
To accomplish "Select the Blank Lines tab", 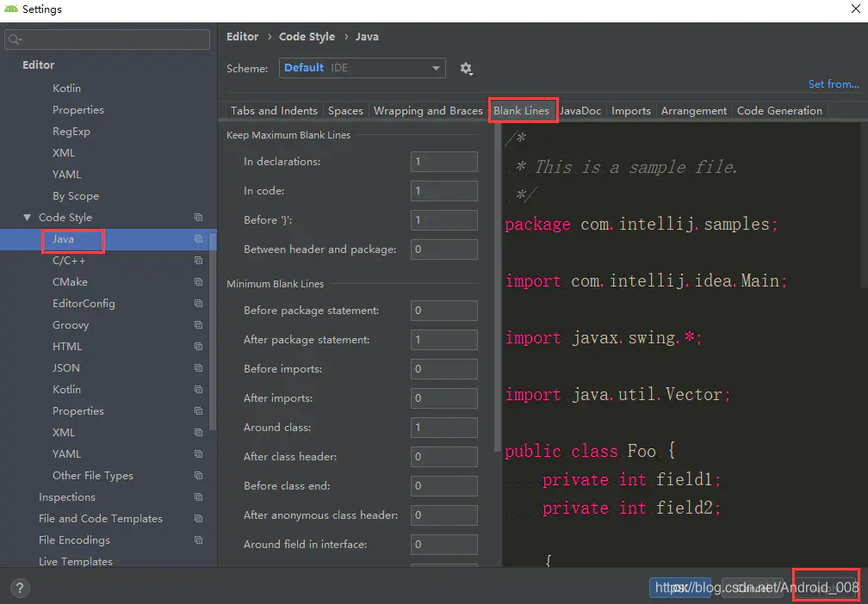I will coord(522,111).
